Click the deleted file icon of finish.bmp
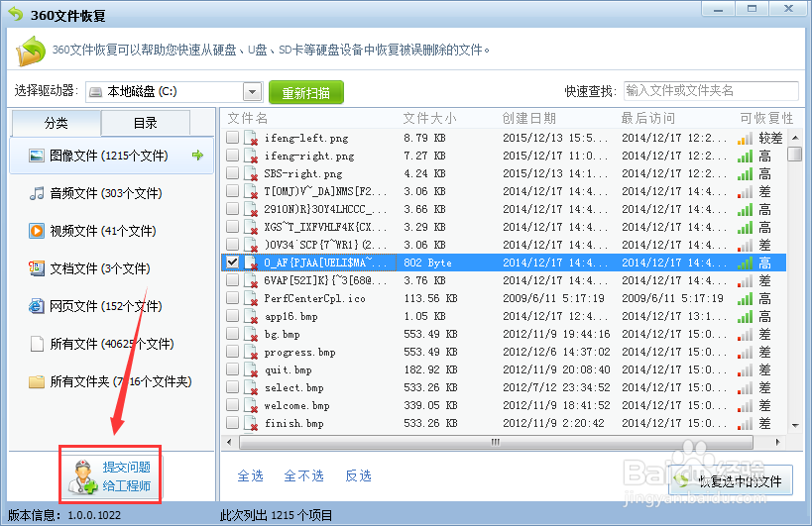The height and width of the screenshot is (526, 812). pyautogui.click(x=251, y=424)
